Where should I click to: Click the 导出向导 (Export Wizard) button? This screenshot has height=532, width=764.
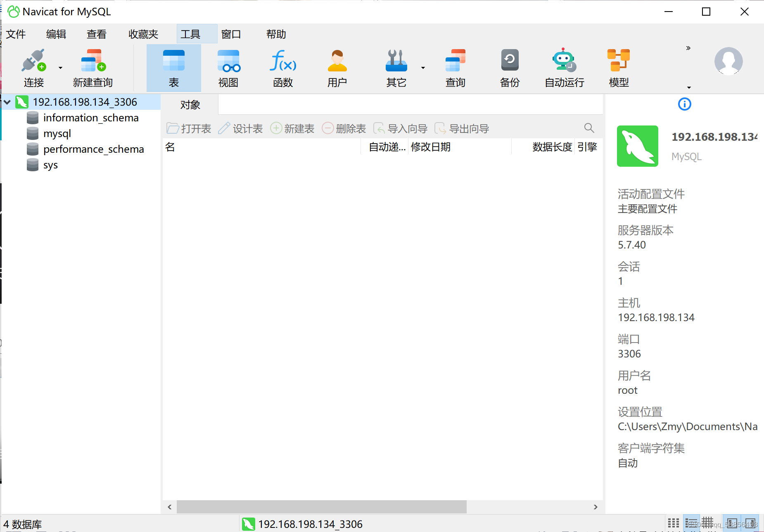point(462,128)
